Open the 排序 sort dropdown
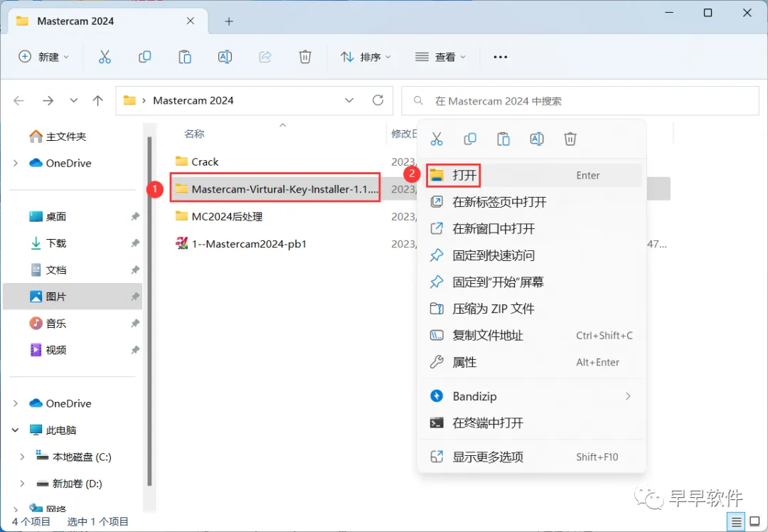Viewport: 768px width, 532px height. click(x=366, y=57)
